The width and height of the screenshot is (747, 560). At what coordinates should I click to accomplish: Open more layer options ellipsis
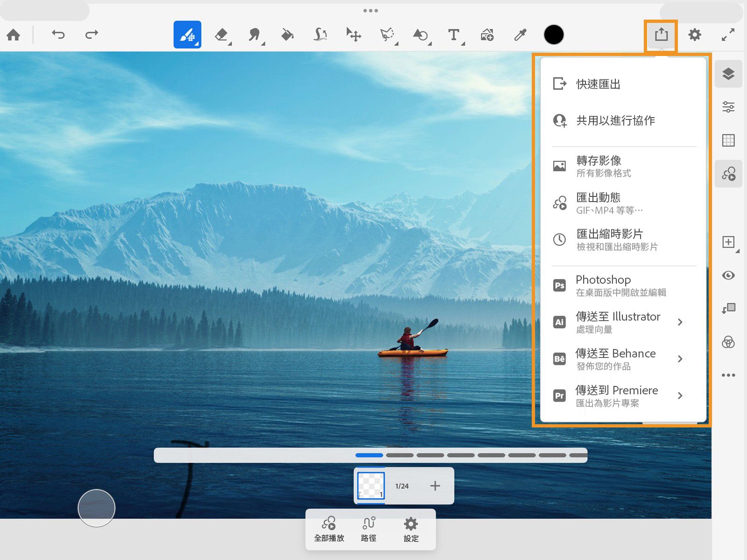[x=728, y=375]
